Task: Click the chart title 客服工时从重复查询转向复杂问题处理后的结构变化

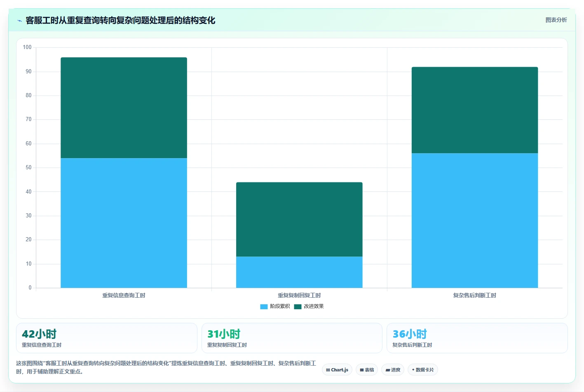Action: (120, 21)
